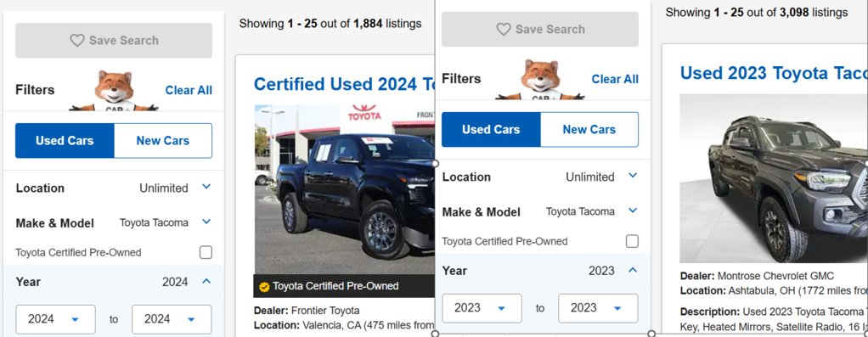Click the Carfax fox mascot in left panel
The image size is (868, 337).
(114, 90)
